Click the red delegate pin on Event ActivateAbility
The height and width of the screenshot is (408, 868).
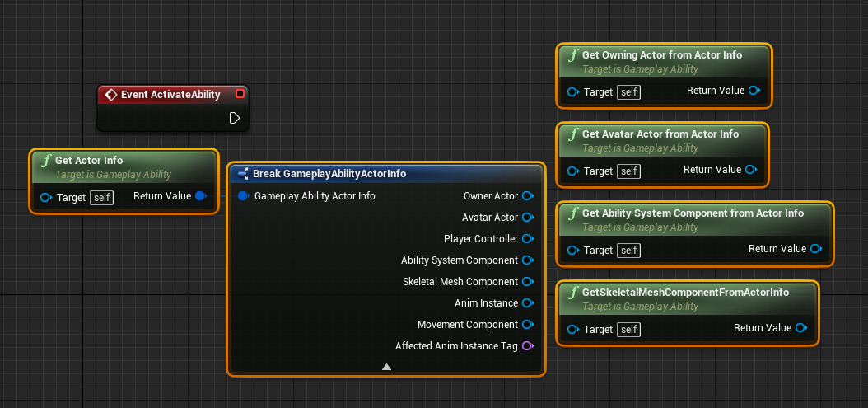click(240, 94)
